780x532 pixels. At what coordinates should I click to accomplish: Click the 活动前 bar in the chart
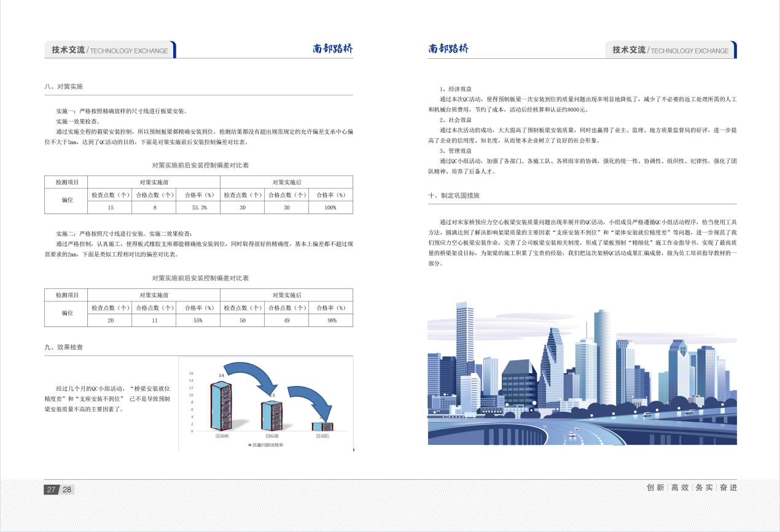pos(220,406)
